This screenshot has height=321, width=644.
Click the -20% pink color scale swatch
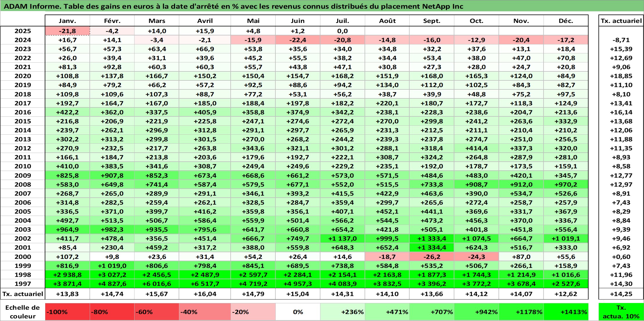coord(253,312)
